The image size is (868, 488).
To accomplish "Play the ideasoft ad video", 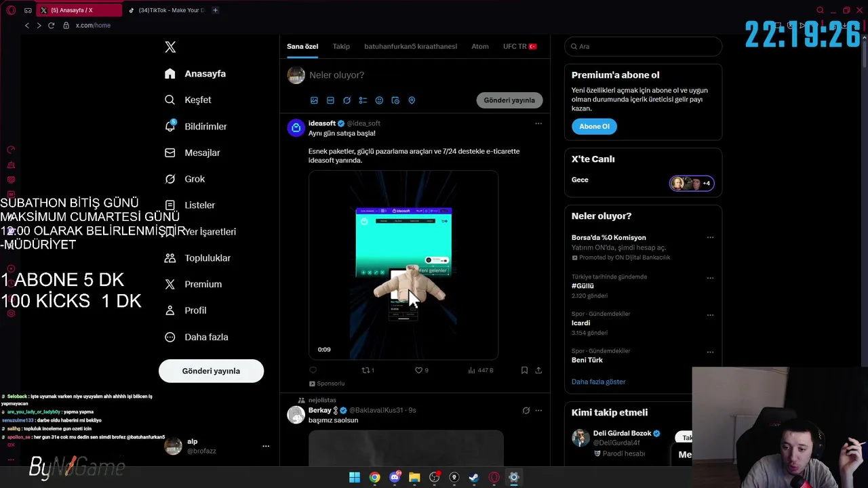I will pyautogui.click(x=403, y=265).
